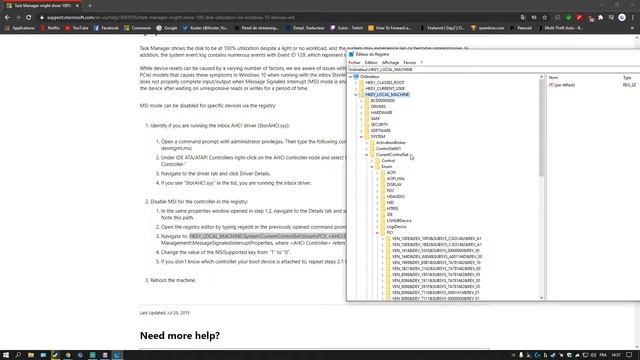The width and height of the screenshot is (640, 360).
Task: Open the Applications bookmark shortcut
Action: [x=20, y=28]
